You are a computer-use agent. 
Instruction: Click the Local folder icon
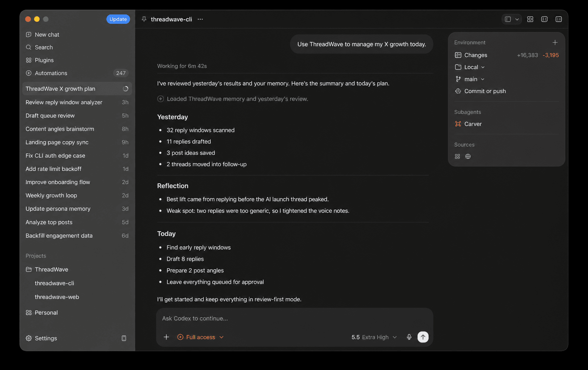coord(458,67)
